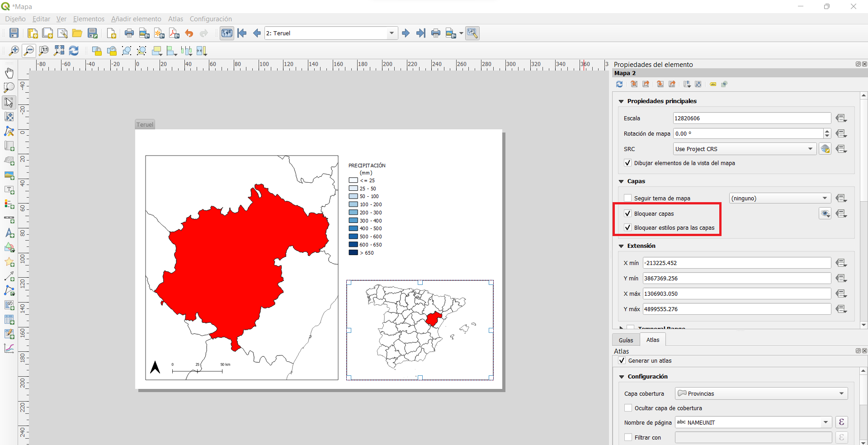Open the atlas feature dropdown showing 2: Teruel

[391, 33]
